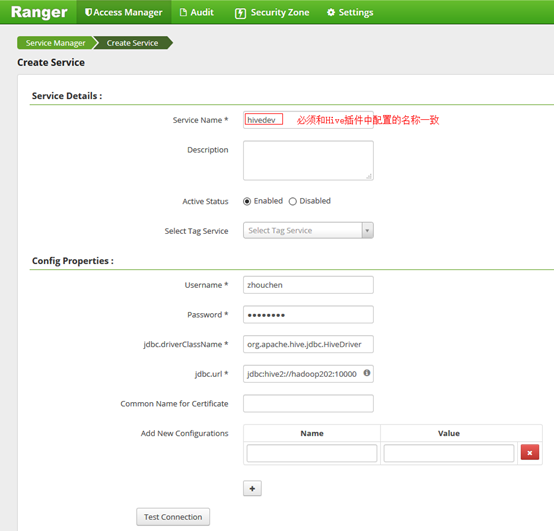Image resolution: width=554 pixels, height=531 pixels.
Task: Click the Config Properties section heading
Action: point(73,261)
